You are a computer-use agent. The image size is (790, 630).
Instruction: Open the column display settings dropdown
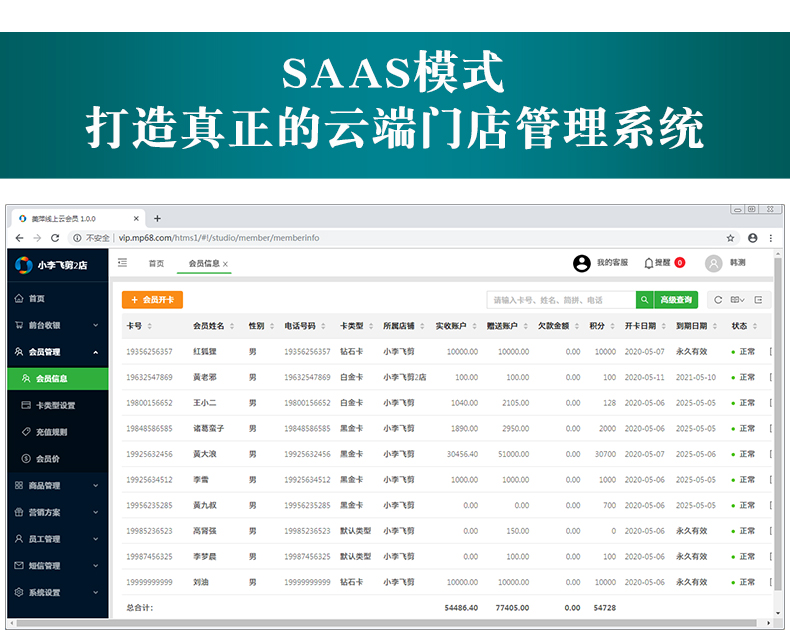(738, 300)
